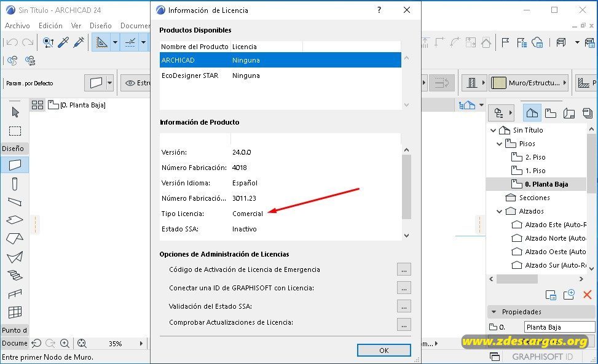The width and height of the screenshot is (598, 364).
Task: Open the tab overview grid icon
Action: [37, 105]
